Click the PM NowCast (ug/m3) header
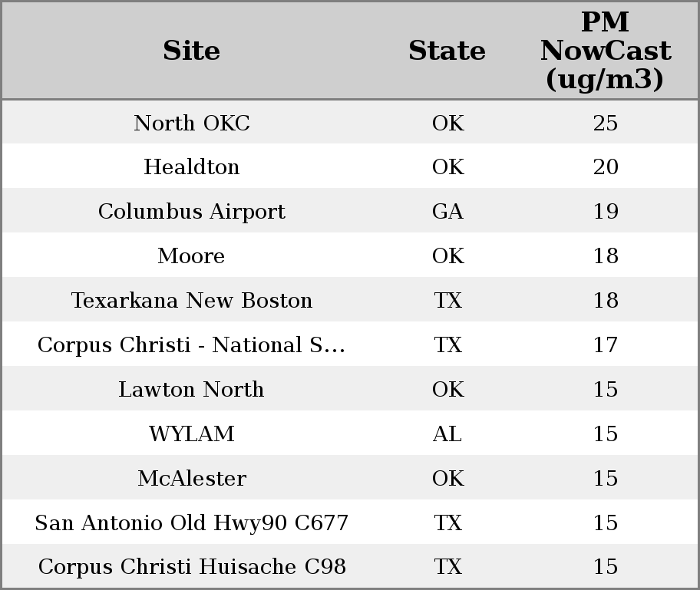700x590 pixels. (605, 51)
